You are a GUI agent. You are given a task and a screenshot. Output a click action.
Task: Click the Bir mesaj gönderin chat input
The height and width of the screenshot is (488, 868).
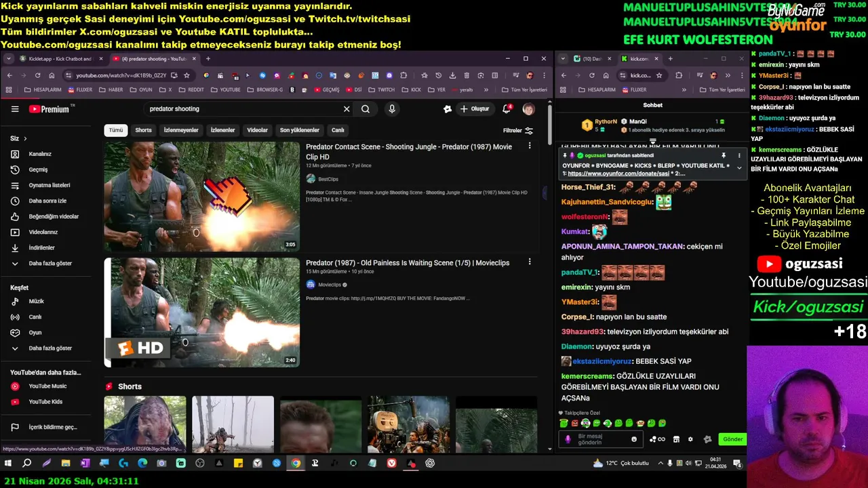tap(601, 439)
